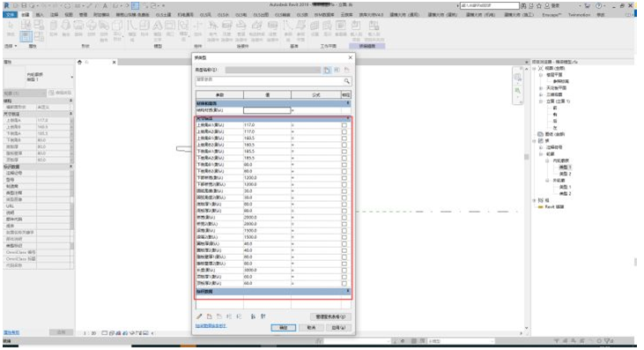The height and width of the screenshot is (350, 644).
Task: Click the drawing area vertical scrollbar thumb
Action: click(527, 157)
